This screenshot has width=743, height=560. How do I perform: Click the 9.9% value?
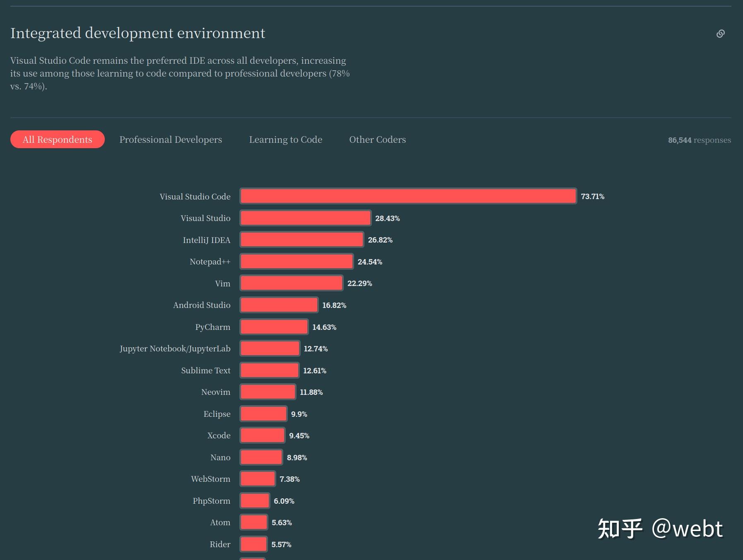click(x=299, y=414)
